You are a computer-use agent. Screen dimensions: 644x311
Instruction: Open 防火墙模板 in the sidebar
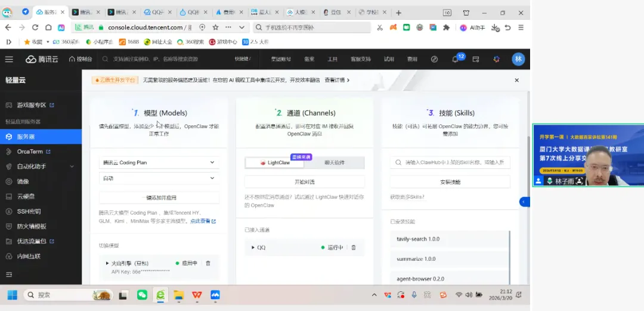pyautogui.click(x=32, y=226)
